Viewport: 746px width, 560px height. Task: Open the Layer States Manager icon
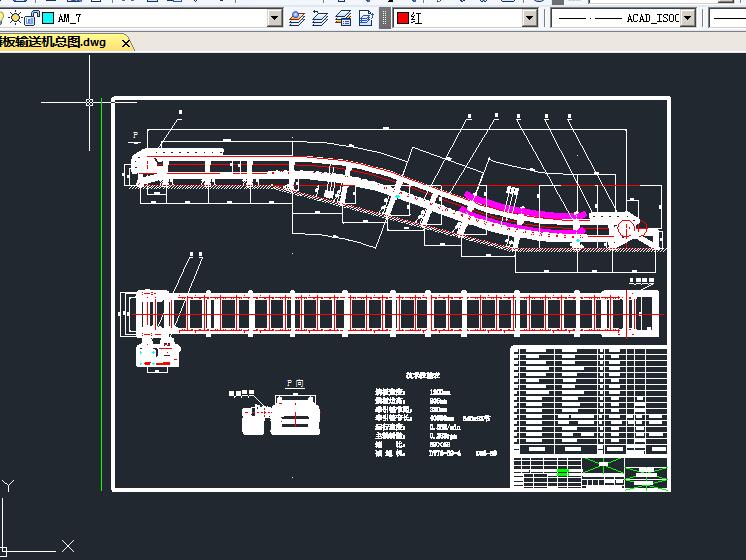(x=344, y=18)
